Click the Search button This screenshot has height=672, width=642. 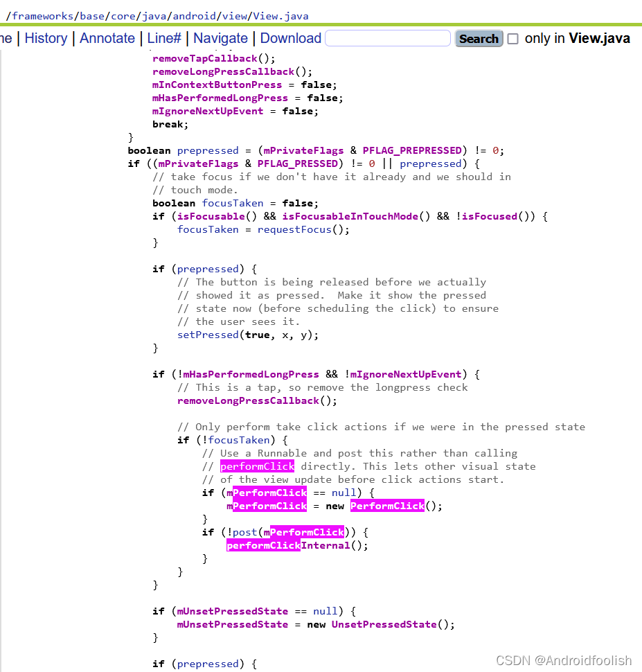click(479, 38)
